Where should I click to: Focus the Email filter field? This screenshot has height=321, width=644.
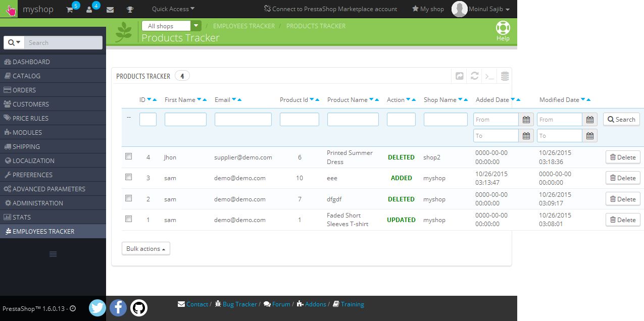(243, 120)
